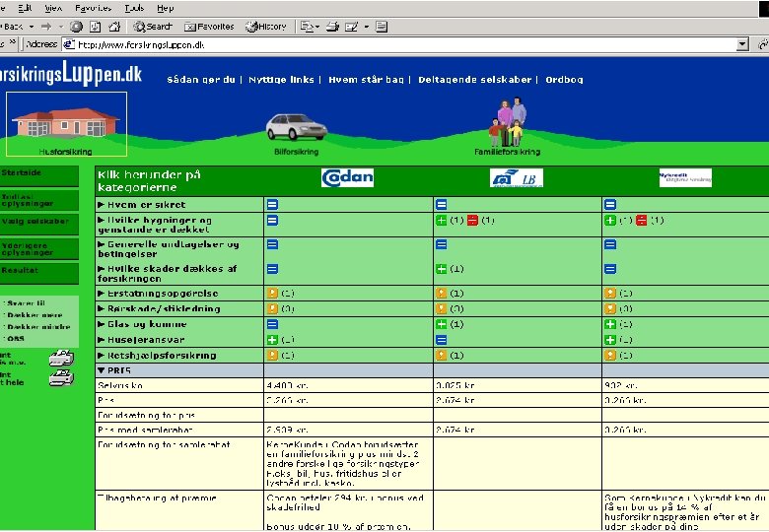Select the Bilforsikring car picture
The width and height of the screenshot is (769, 532).
296,127
